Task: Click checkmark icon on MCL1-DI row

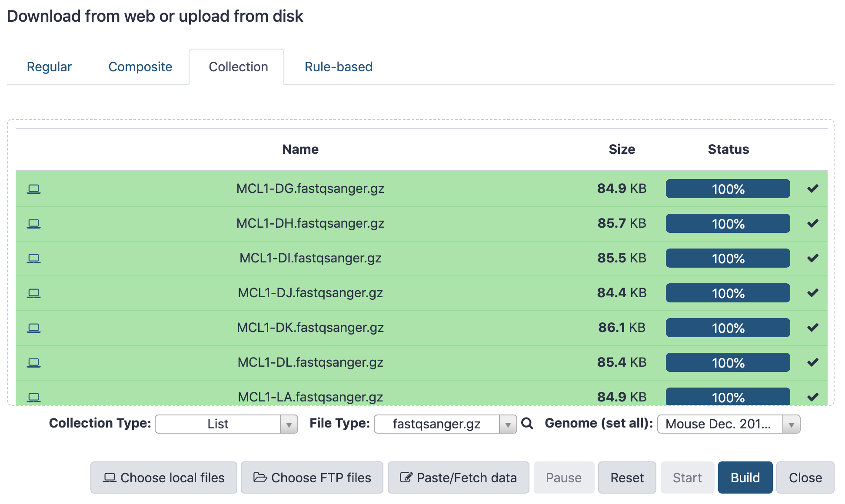Action: point(812,258)
